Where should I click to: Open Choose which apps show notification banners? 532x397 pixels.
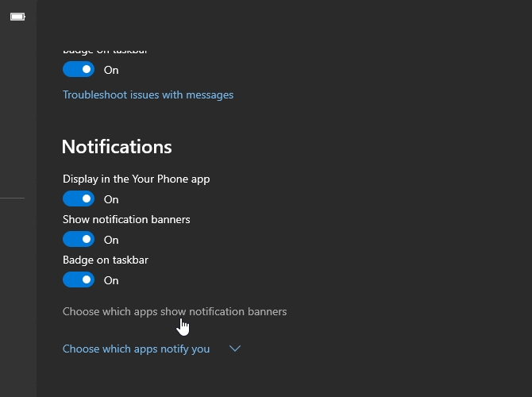(175, 311)
